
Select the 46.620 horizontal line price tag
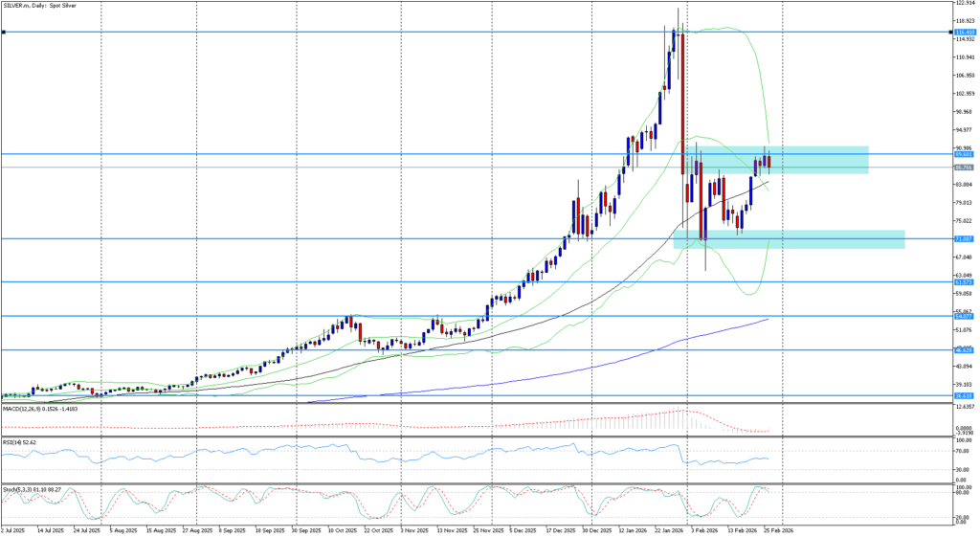964,350
